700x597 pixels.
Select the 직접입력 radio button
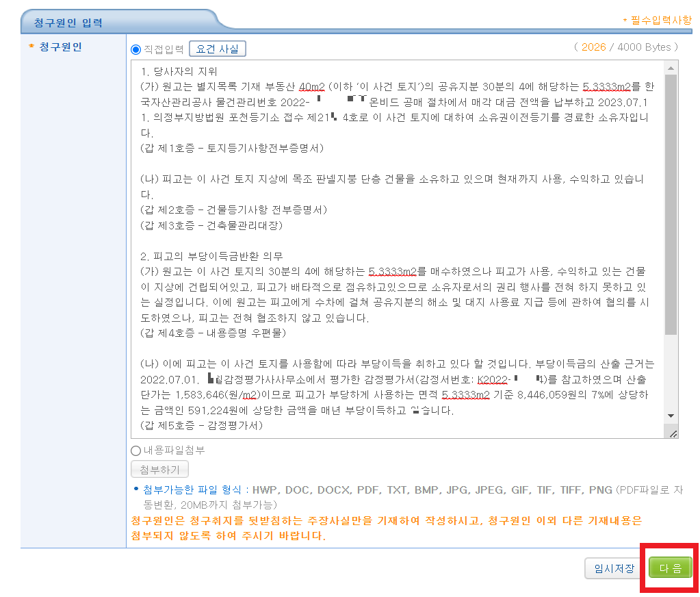click(x=135, y=49)
